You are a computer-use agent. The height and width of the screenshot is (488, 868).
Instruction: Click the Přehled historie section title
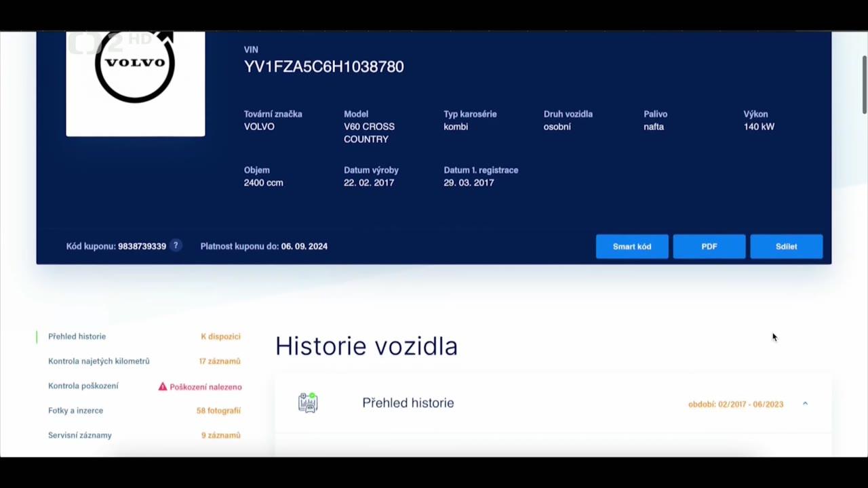pyautogui.click(x=408, y=403)
